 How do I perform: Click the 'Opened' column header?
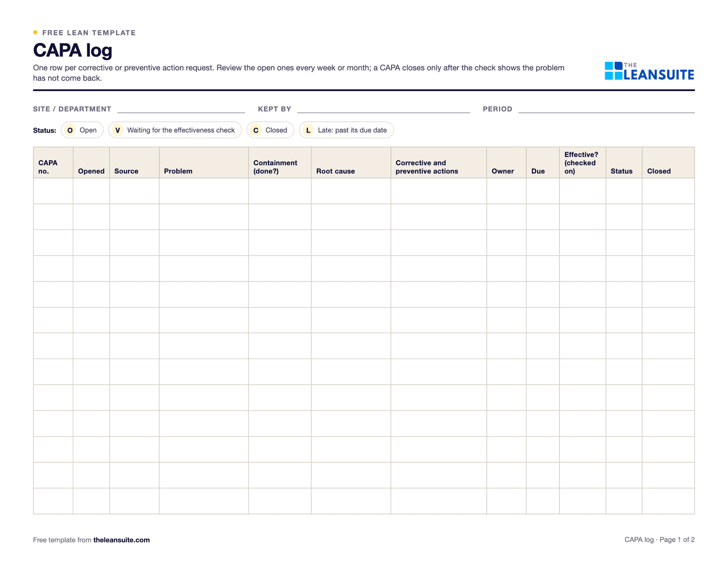point(91,163)
